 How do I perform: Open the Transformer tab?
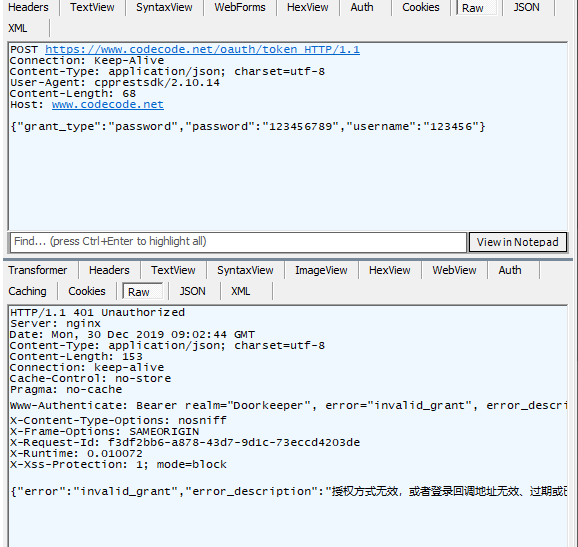click(38, 270)
